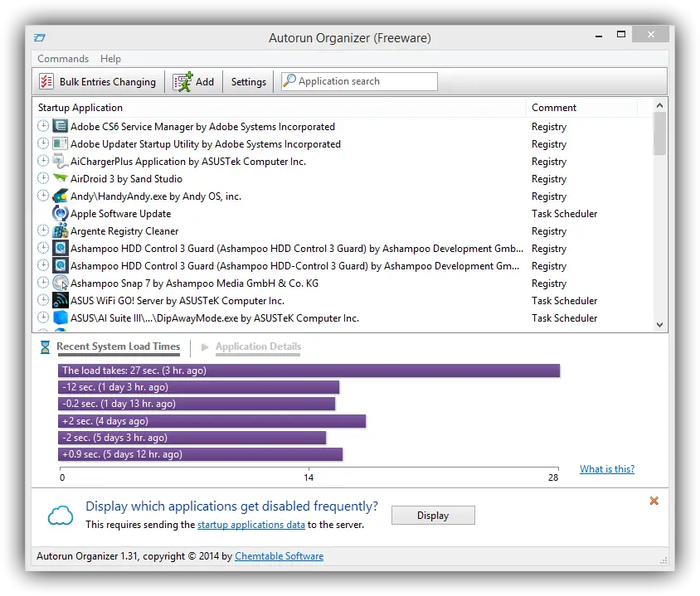
Task: Select the 27 sec. load time bar
Action: point(309,371)
